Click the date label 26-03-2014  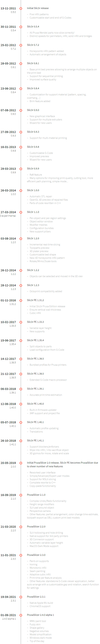click(8, 190)
